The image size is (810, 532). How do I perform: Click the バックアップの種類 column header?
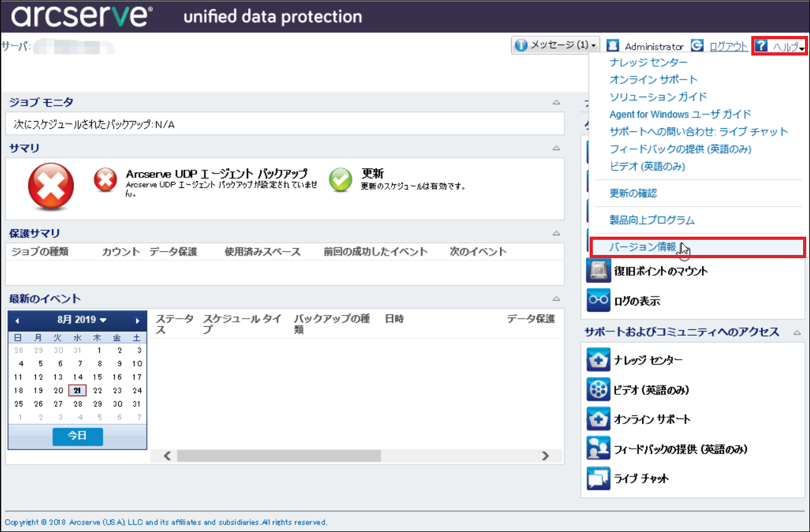pyautogui.click(x=332, y=324)
